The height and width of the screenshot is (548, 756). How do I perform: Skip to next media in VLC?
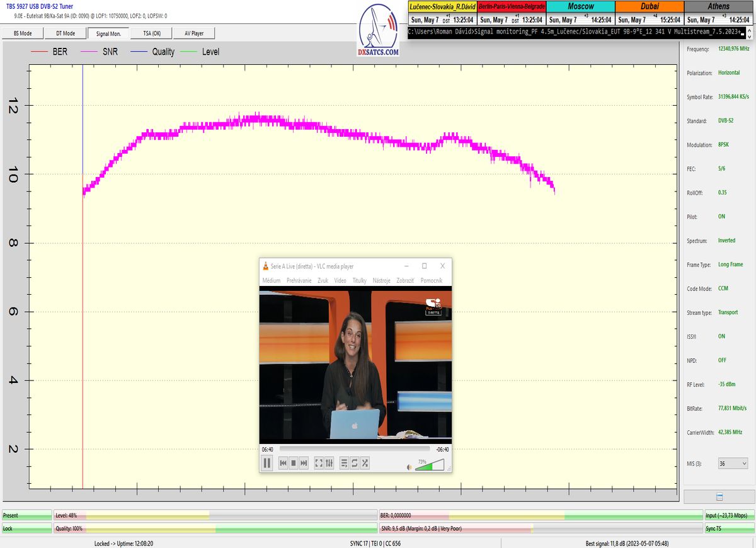304,463
